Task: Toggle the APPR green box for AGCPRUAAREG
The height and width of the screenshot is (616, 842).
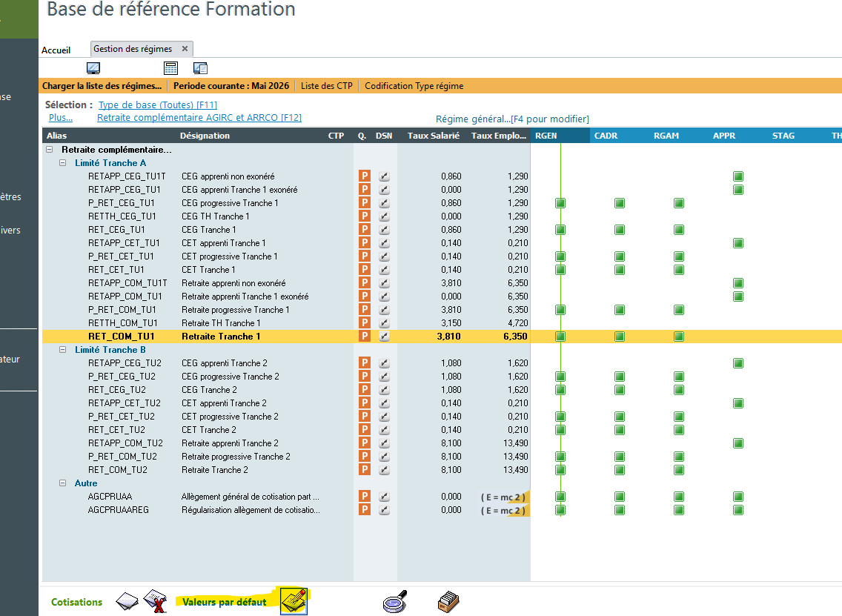Action: (738, 510)
